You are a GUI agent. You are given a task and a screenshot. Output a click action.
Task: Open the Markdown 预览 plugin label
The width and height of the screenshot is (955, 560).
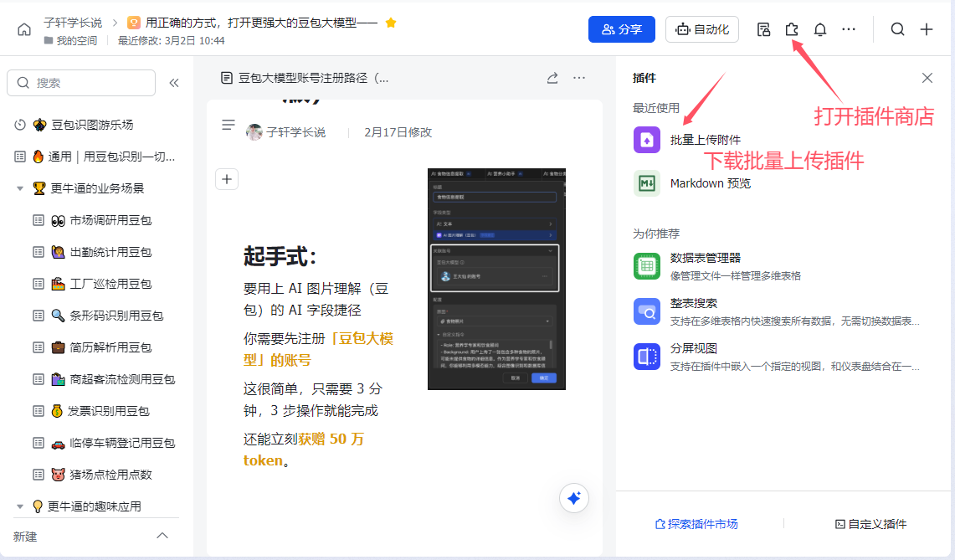[x=710, y=183]
